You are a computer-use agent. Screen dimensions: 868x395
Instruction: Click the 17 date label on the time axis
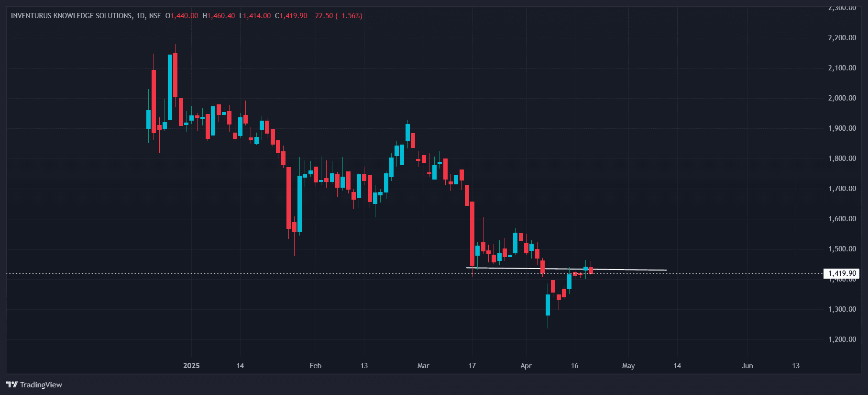pos(472,366)
